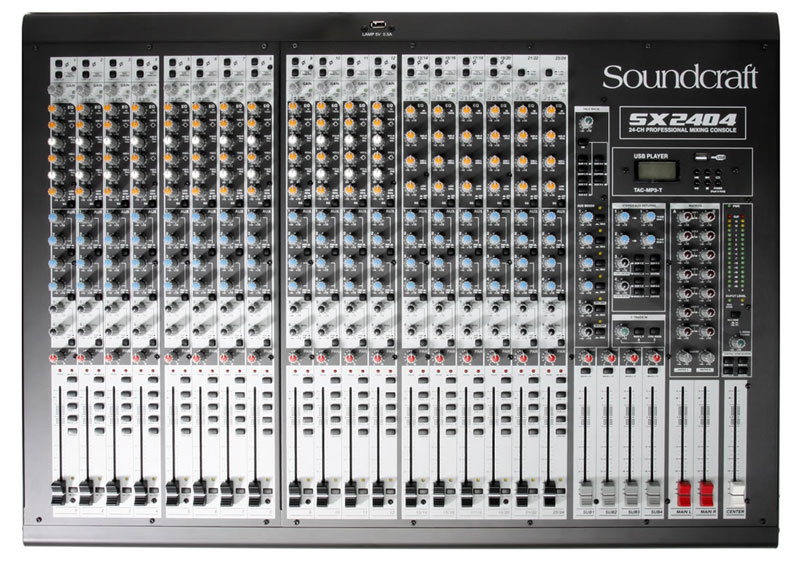800x566 pixels.
Task: Click the red MAIN L fader
Action: (683, 493)
